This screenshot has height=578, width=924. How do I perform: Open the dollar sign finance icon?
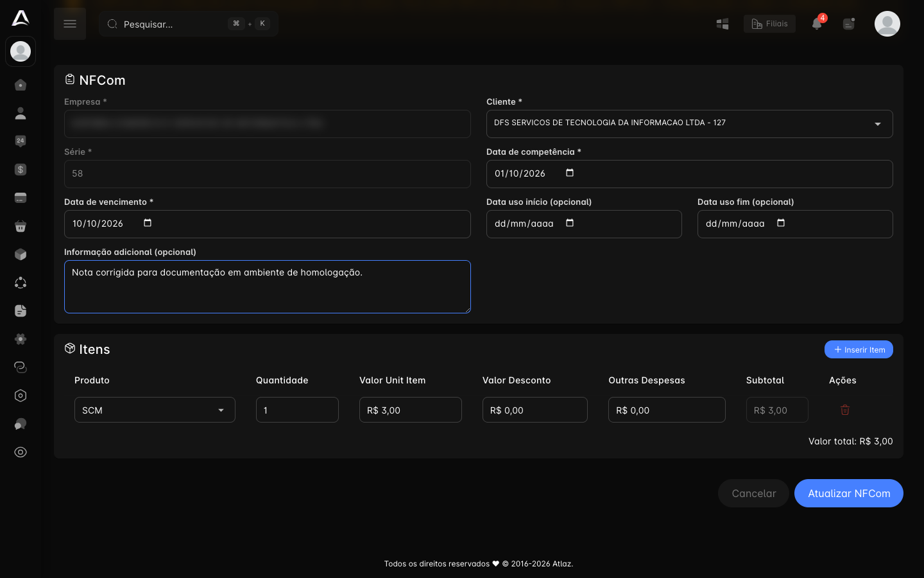(x=21, y=170)
